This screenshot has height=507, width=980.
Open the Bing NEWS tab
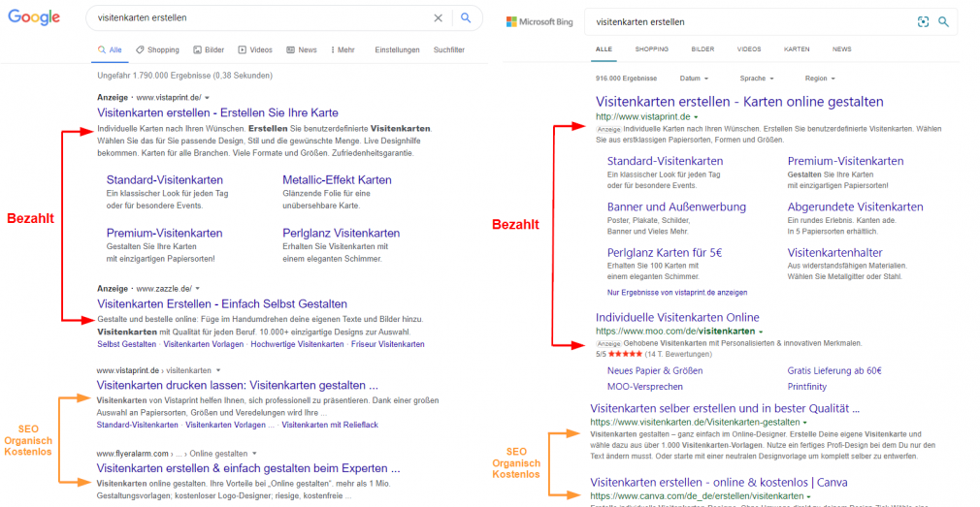(841, 48)
